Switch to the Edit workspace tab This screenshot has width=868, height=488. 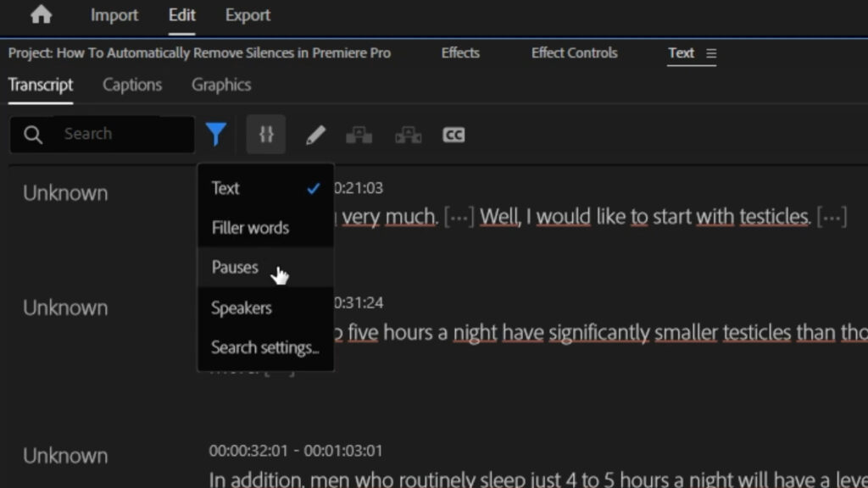[x=181, y=15]
